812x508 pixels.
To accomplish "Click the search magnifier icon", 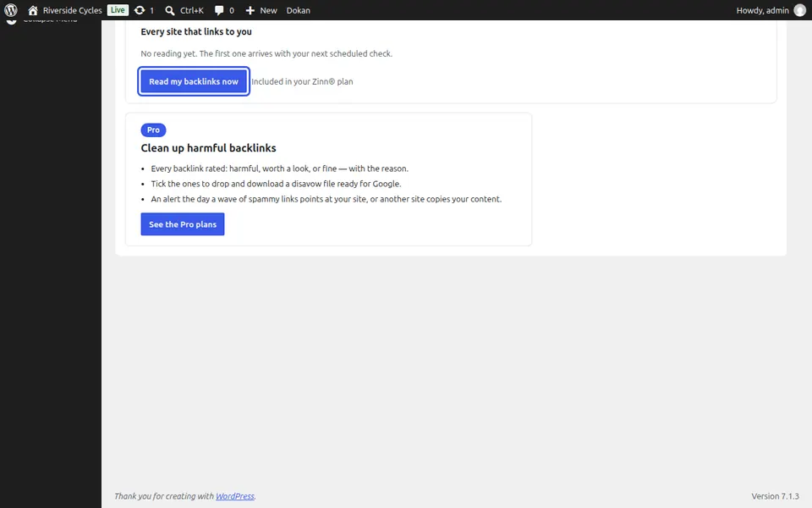I will 169,10.
